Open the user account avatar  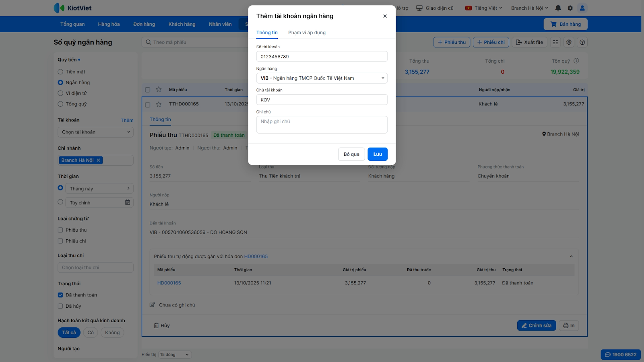click(582, 8)
